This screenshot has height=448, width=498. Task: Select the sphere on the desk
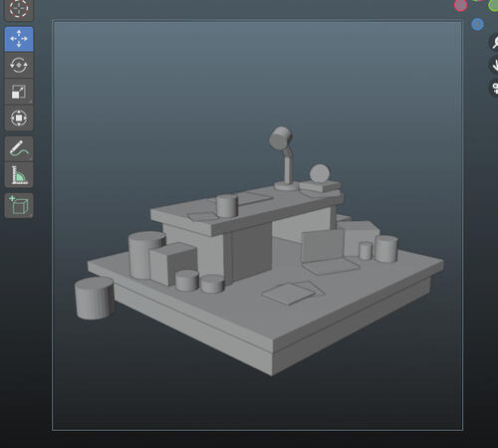(x=320, y=173)
